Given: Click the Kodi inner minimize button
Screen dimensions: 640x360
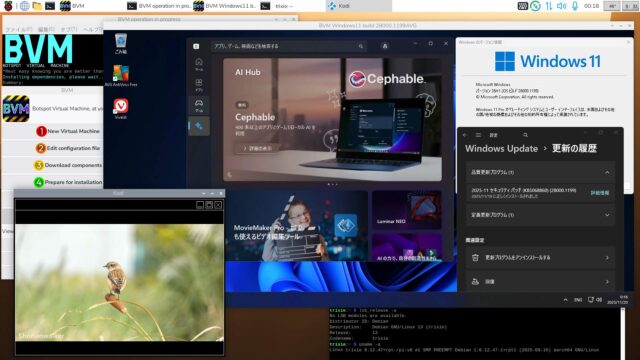Looking at the screenshot, I should (200, 205).
